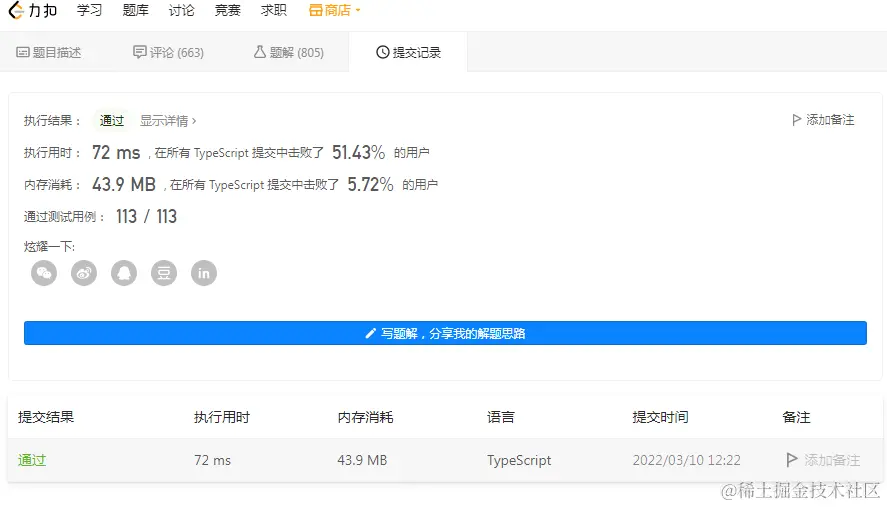The width and height of the screenshot is (887, 507).
Task: Click the TypeScript language cell
Action: pyautogui.click(x=519, y=461)
